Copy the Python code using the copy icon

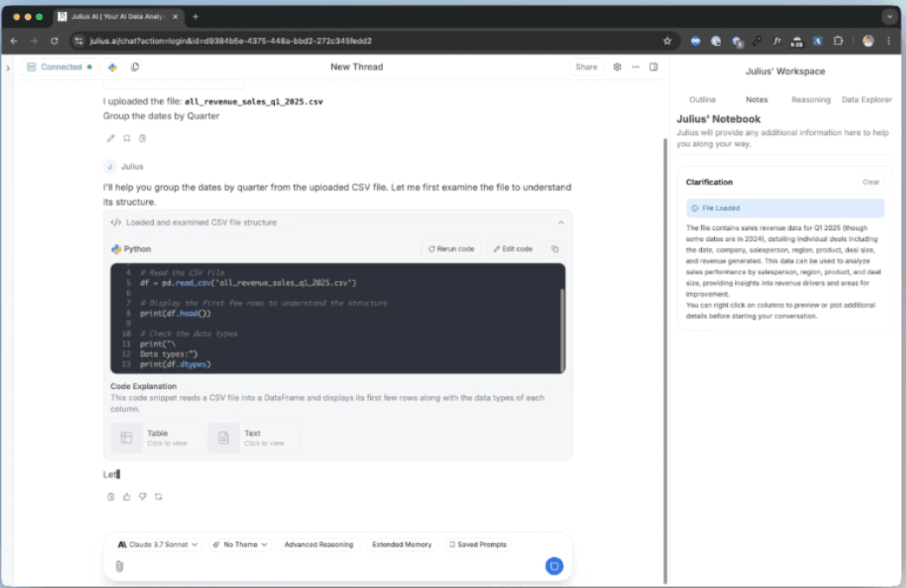click(x=554, y=248)
